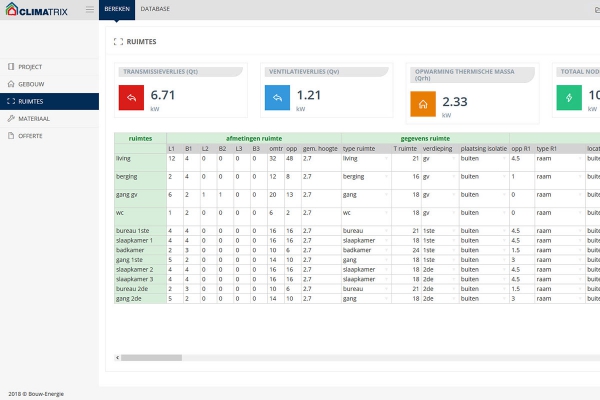Select the 'wc' room name cell
The image size is (600, 400).
(140, 216)
